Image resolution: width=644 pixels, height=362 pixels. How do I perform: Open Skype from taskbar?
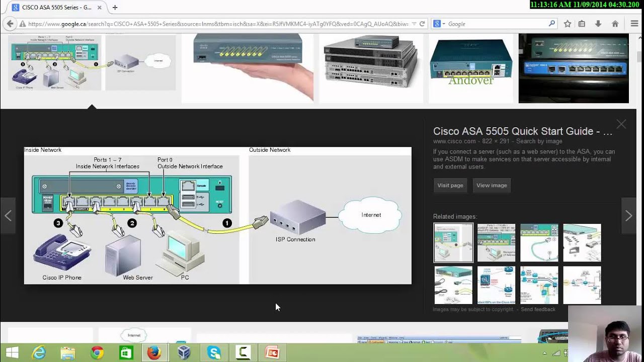214,353
